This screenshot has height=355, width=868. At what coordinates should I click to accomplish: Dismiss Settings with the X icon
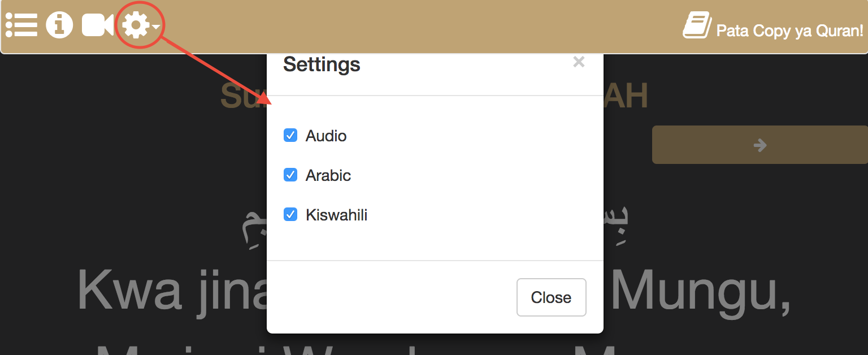tap(579, 62)
